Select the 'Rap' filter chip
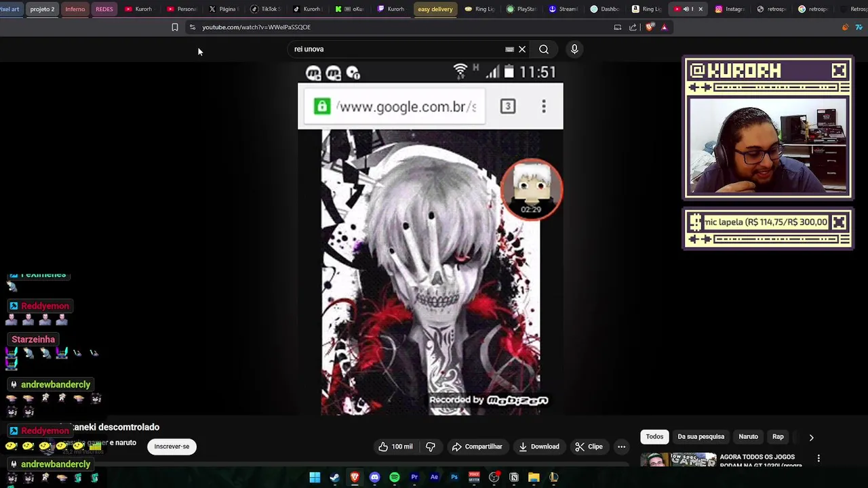This screenshot has width=868, height=488. click(x=778, y=436)
